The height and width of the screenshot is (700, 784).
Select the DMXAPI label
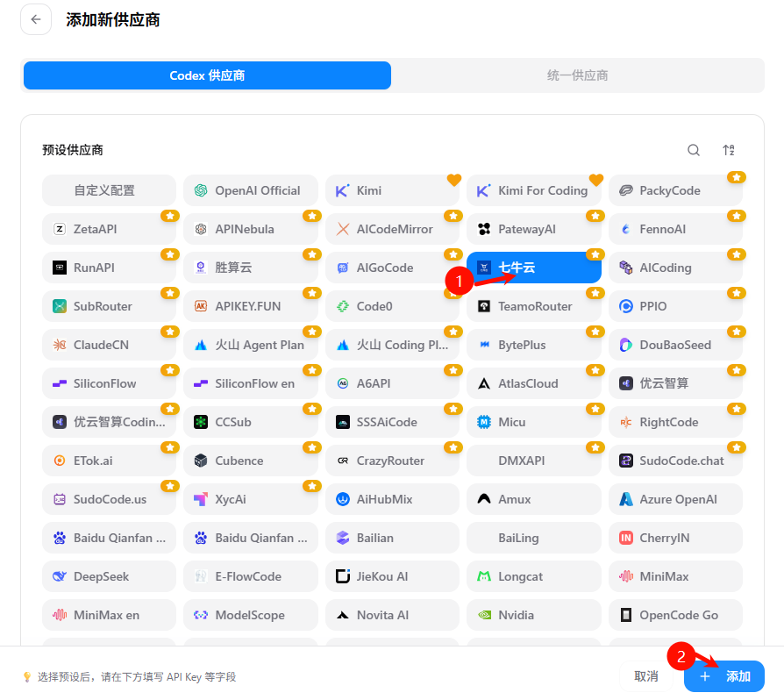click(x=522, y=461)
